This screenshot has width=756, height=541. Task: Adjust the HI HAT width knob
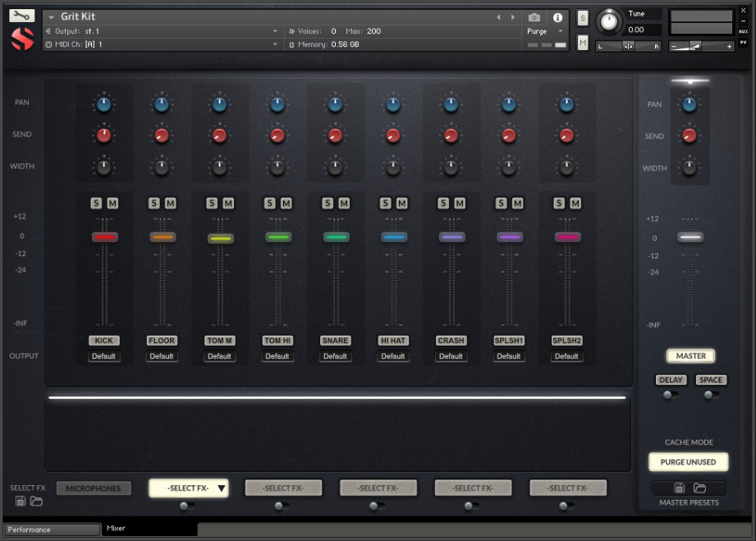(x=393, y=167)
